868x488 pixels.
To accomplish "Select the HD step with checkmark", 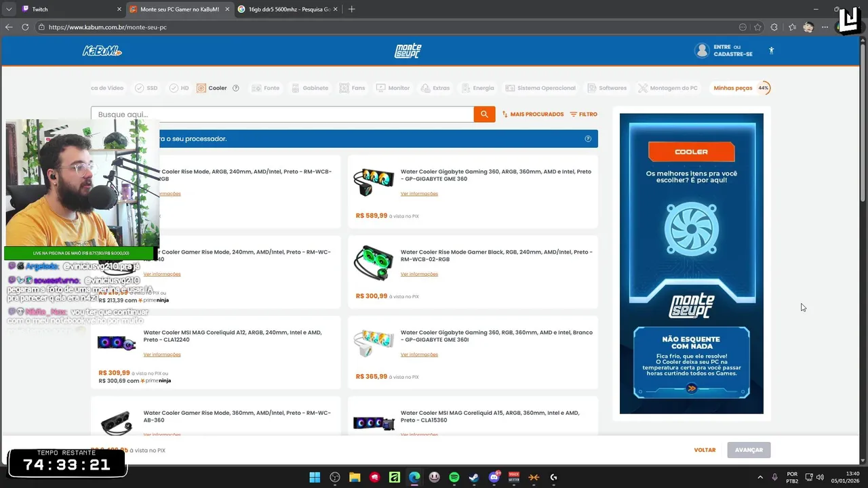I will pyautogui.click(x=179, y=88).
